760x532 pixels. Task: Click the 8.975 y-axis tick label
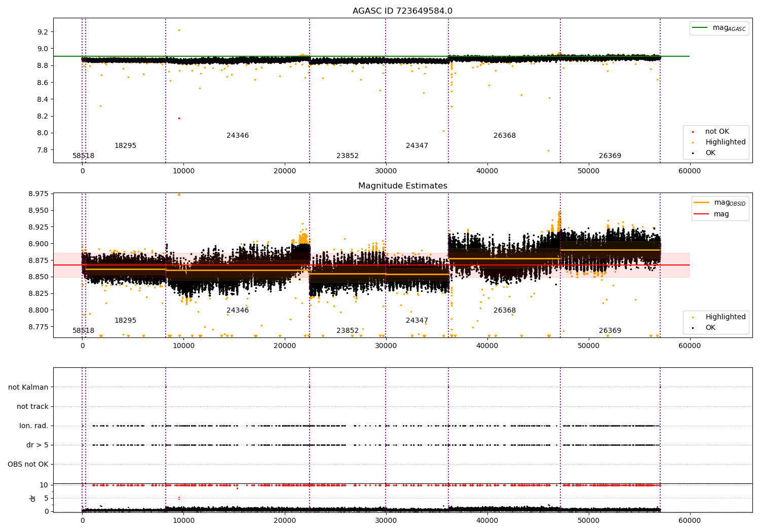38,194
